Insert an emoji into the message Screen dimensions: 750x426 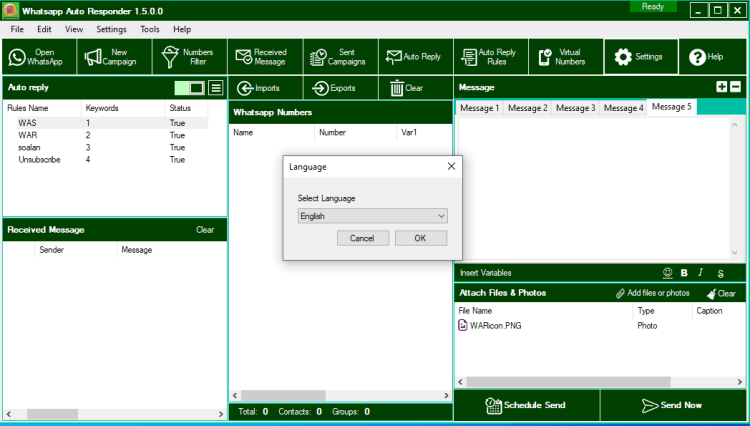667,273
